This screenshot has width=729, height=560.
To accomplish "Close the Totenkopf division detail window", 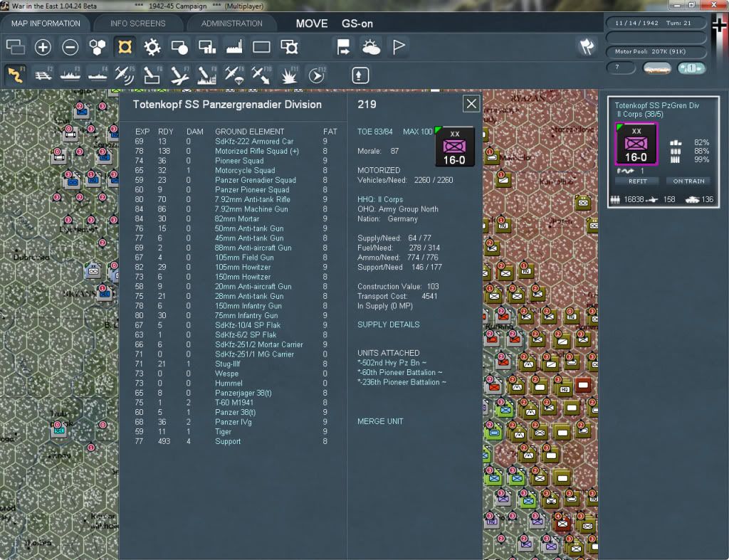I will point(471,104).
